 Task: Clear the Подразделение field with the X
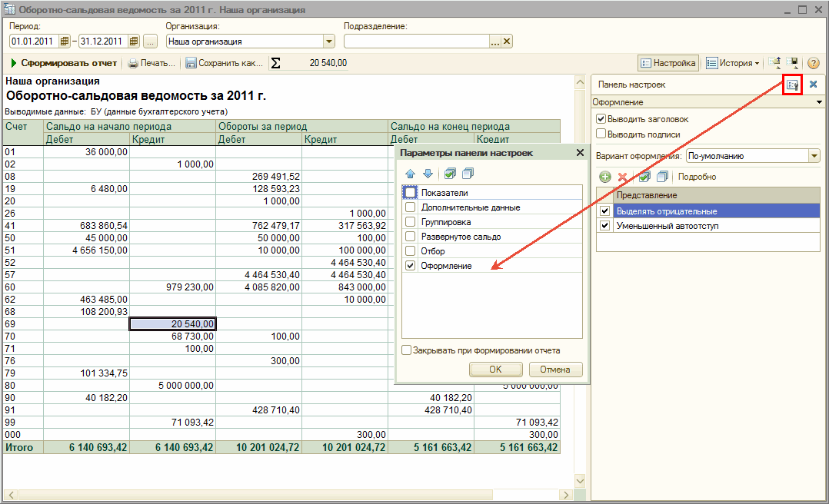click(507, 41)
